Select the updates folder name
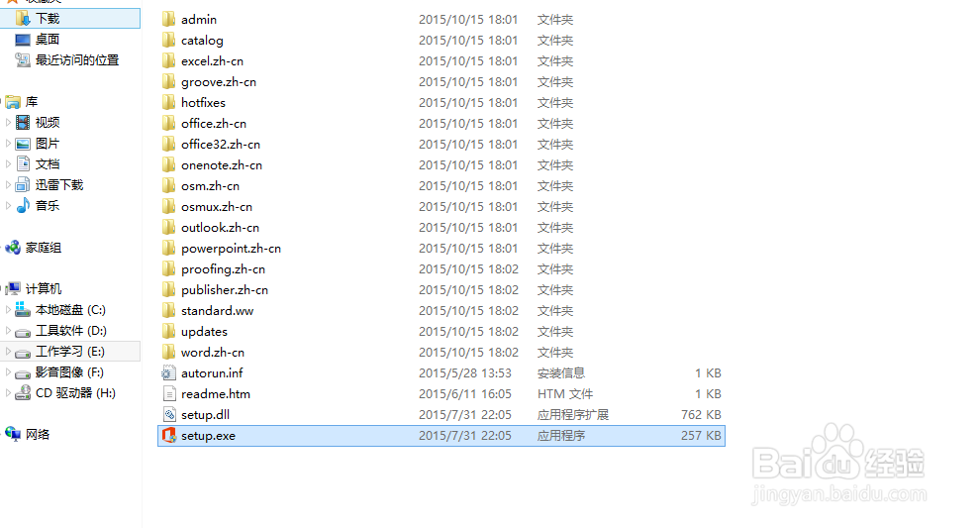 [x=204, y=332]
